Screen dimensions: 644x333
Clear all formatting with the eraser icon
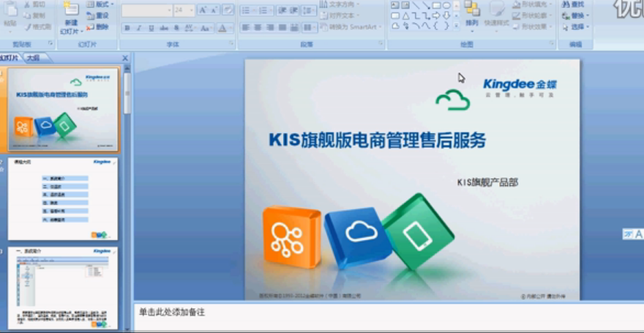[x=228, y=10]
